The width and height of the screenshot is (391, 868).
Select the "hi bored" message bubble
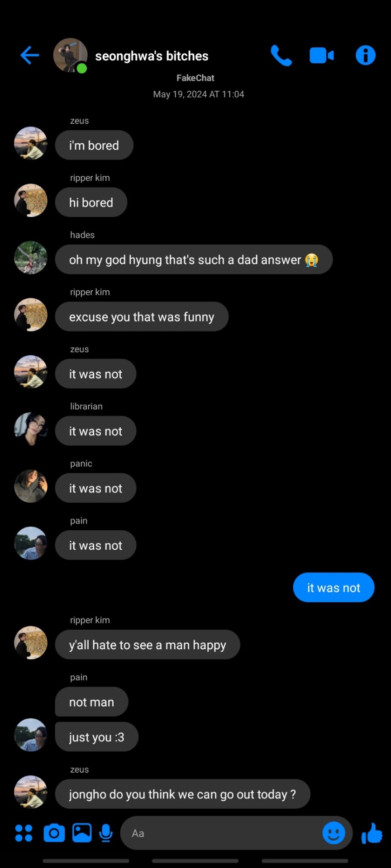(x=91, y=203)
